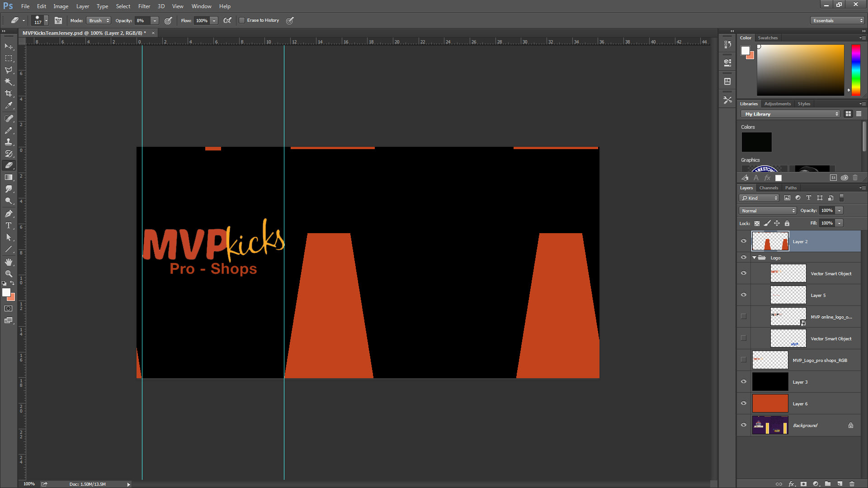Select the Lasso tool
868x488 pixels.
tap(9, 70)
